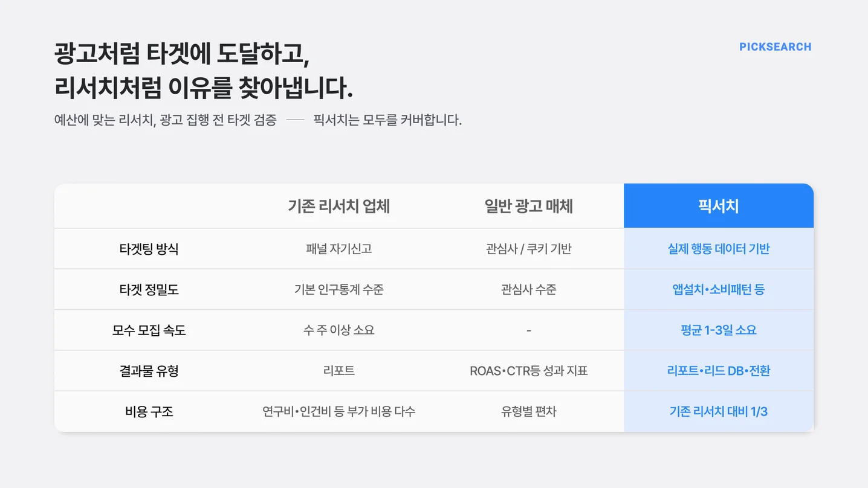Click the '-' cell in 모수 모집 속도 row
This screenshot has height=488, width=868.
click(x=529, y=330)
